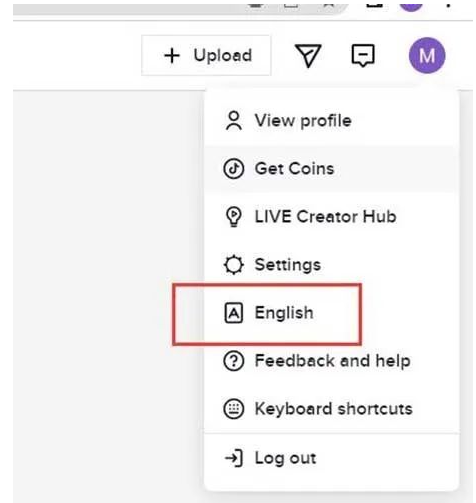Click the person icon beside View profile
The image size is (476, 503).
tap(234, 120)
